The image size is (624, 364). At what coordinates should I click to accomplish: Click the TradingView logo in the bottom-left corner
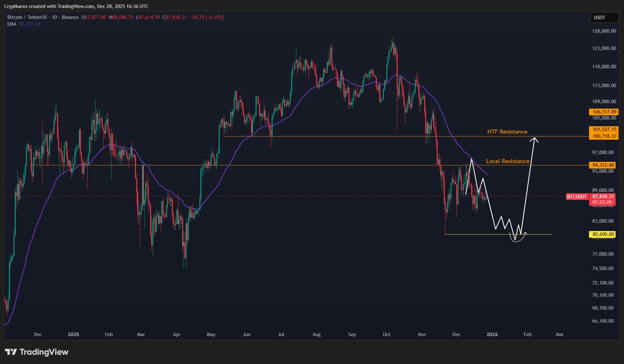(x=36, y=352)
